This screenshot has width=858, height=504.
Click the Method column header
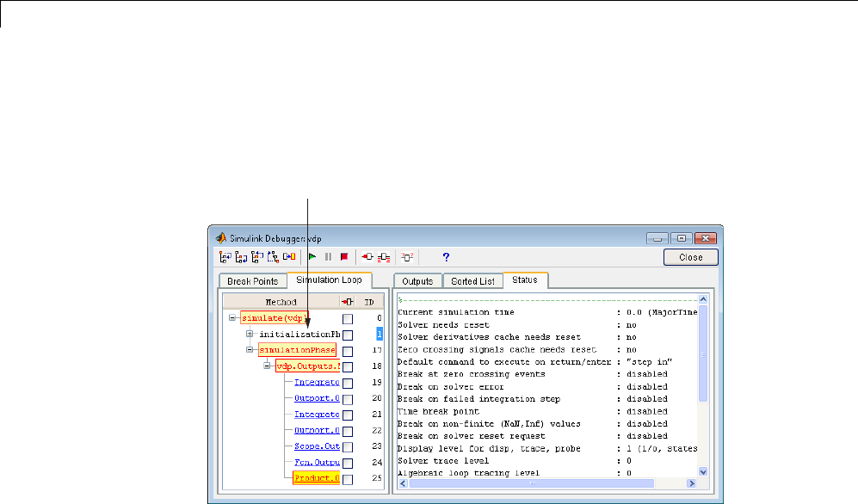click(281, 302)
